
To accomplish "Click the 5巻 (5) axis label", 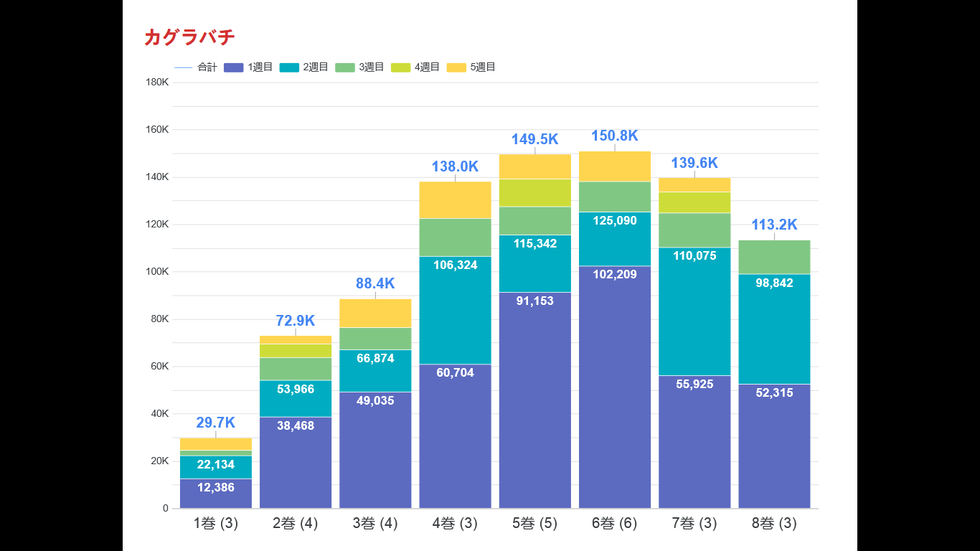I will 535,524.
